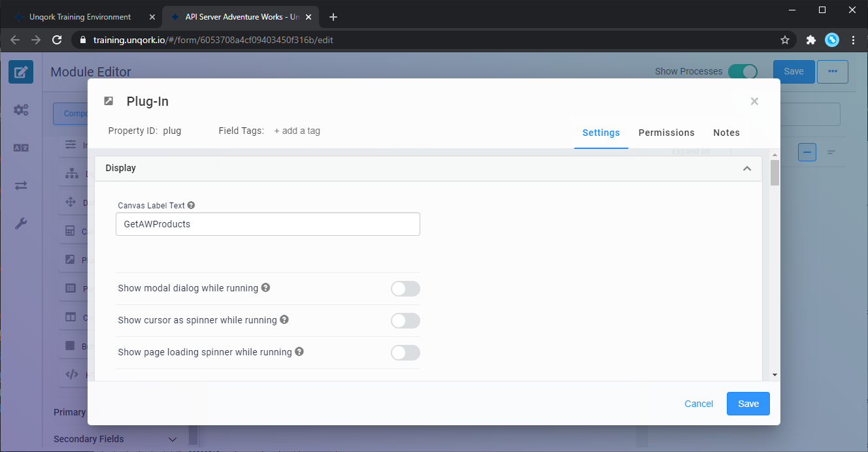Open the Module Editor pencil icon

[21, 72]
